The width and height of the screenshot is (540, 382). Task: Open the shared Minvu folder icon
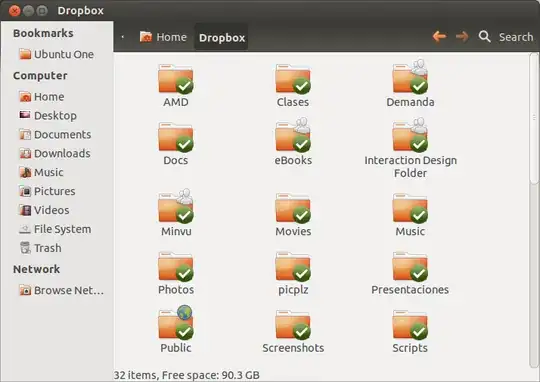click(176, 206)
